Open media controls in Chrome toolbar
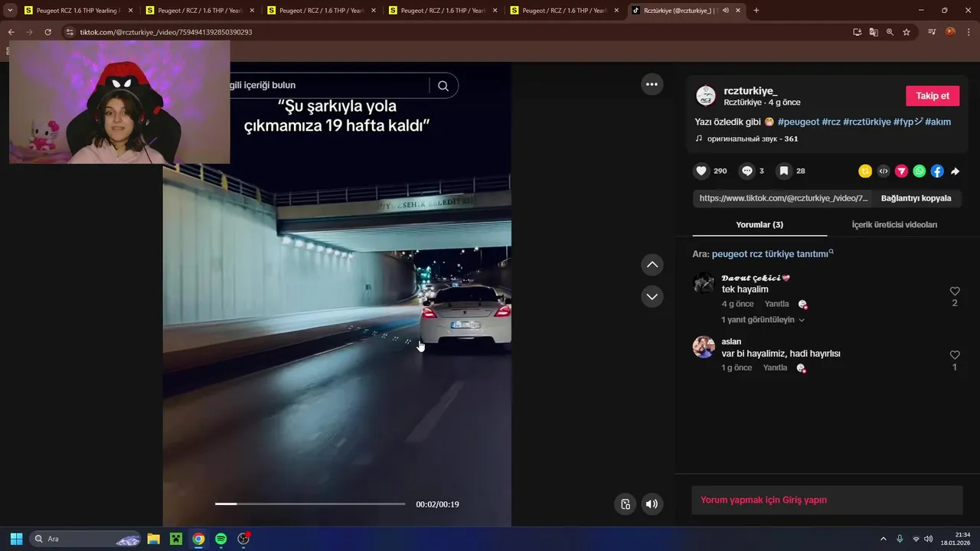Viewport: 980px width, 551px height. 932,32
